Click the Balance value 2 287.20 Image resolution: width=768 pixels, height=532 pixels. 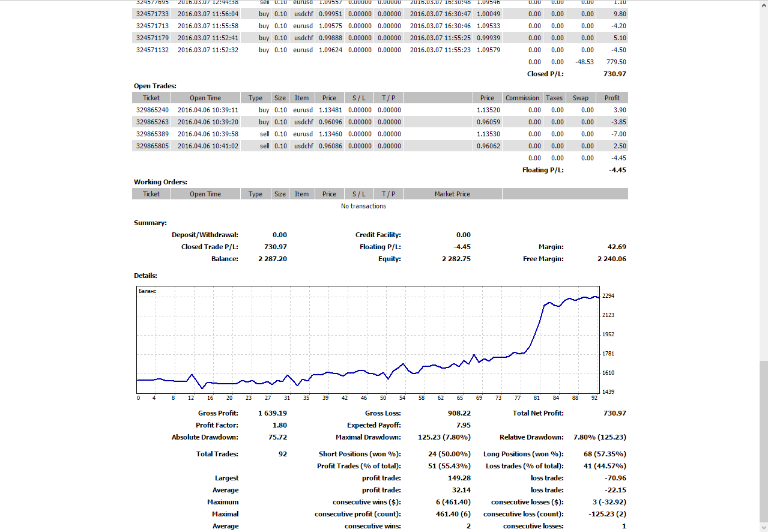pyautogui.click(x=273, y=259)
